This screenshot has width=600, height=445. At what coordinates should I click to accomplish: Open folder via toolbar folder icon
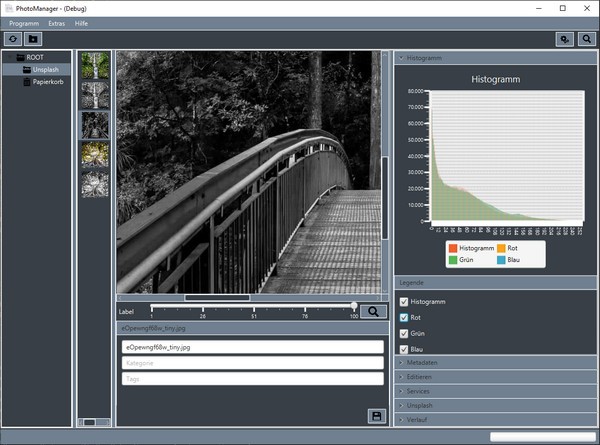point(33,39)
